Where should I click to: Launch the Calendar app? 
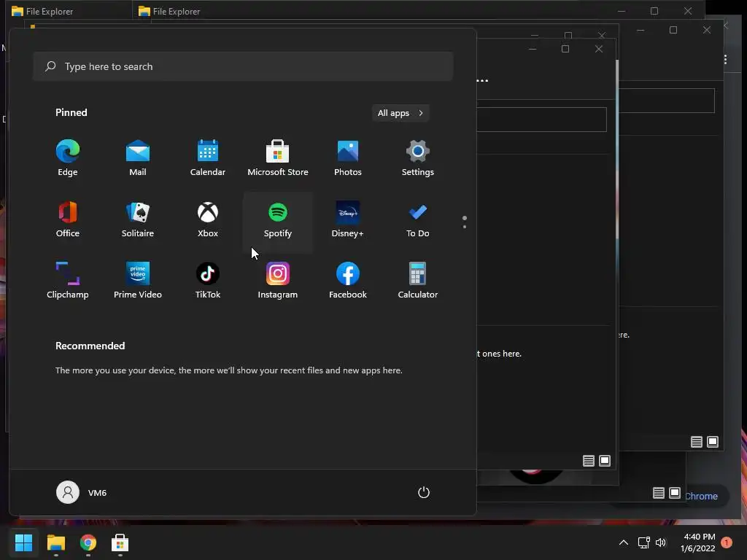pos(208,158)
